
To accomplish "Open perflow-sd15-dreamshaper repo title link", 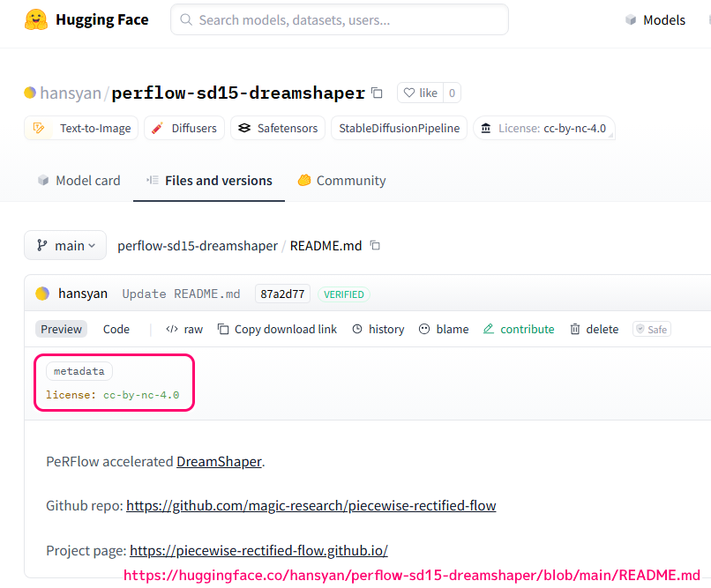I will pyautogui.click(x=238, y=93).
